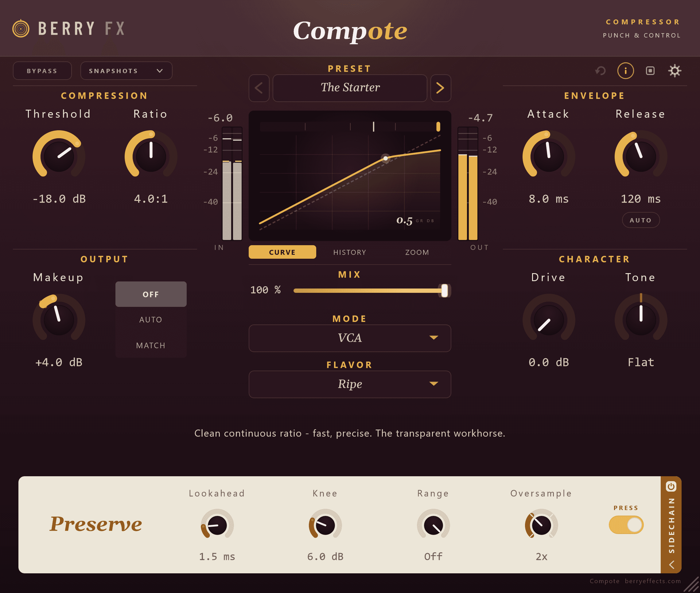Click the 0.0 dB drive value
This screenshot has width=700, height=593.
click(x=549, y=362)
